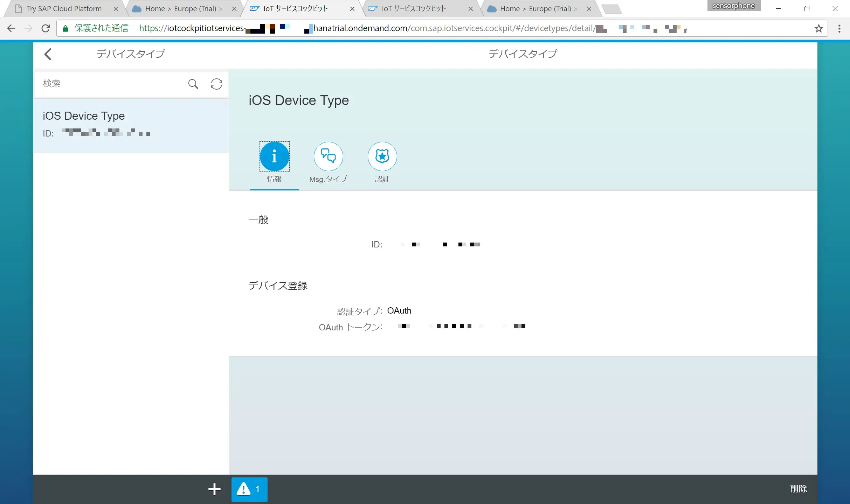Click the search magnifier icon in device type list
Screen dimensions: 850x504
click(x=193, y=84)
